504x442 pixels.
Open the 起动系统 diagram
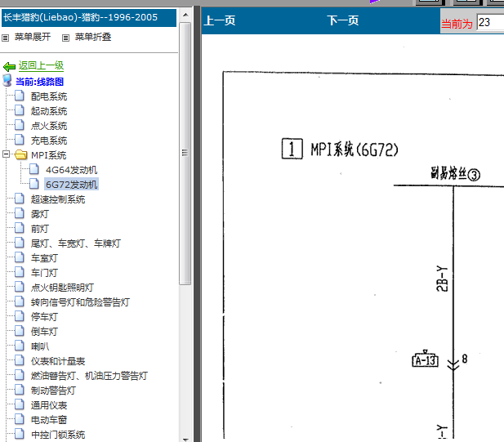[49, 111]
